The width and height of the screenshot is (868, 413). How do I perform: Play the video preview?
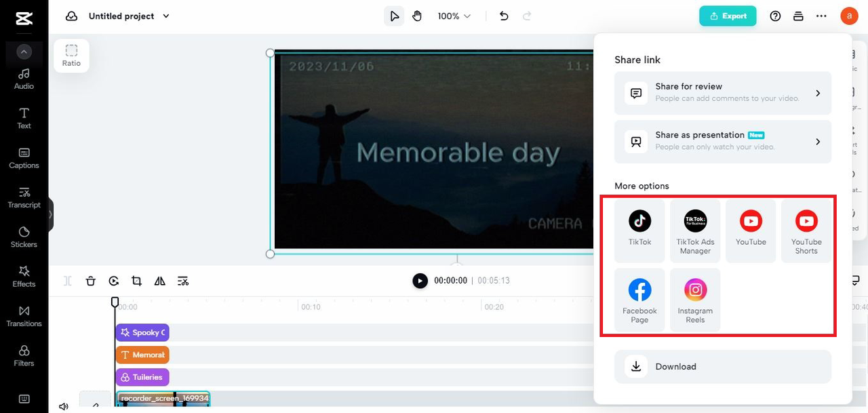[x=420, y=281]
